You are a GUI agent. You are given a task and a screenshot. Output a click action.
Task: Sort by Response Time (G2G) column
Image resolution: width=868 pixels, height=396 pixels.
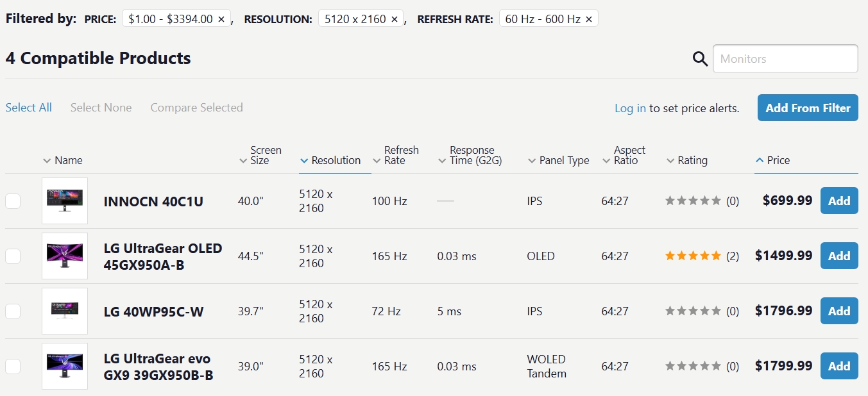470,155
